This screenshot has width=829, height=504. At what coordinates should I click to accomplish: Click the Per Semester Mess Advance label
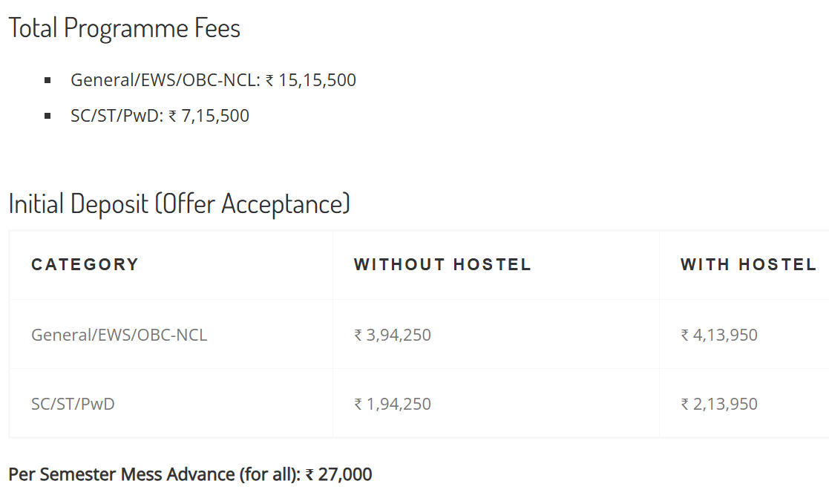coord(154,474)
